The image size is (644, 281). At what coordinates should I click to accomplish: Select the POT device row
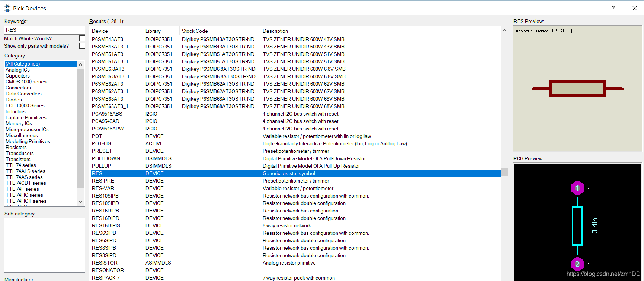[296, 136]
